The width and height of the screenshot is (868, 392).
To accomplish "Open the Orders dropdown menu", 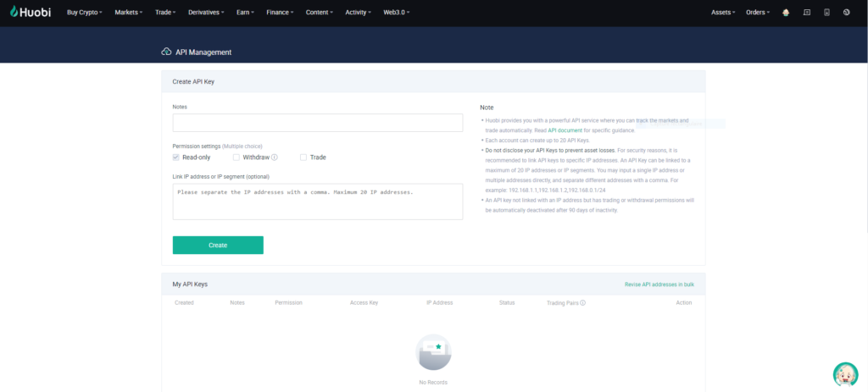I will point(758,13).
